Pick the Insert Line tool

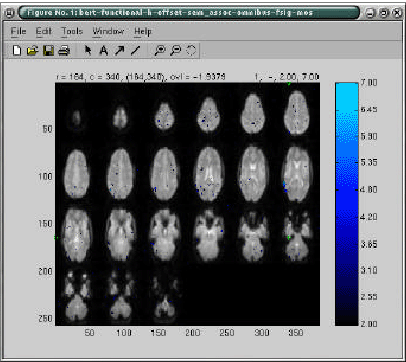[135, 51]
